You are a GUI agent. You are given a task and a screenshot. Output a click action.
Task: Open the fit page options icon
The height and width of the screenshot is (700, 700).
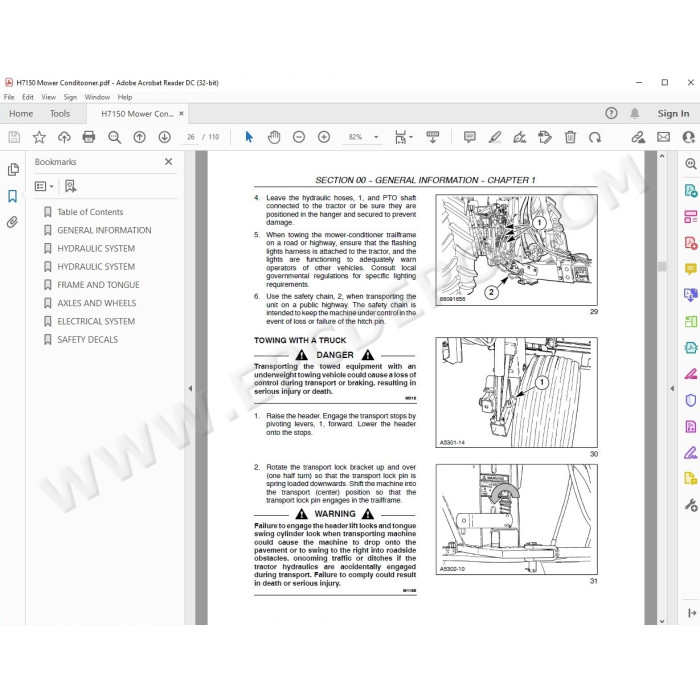click(401, 137)
